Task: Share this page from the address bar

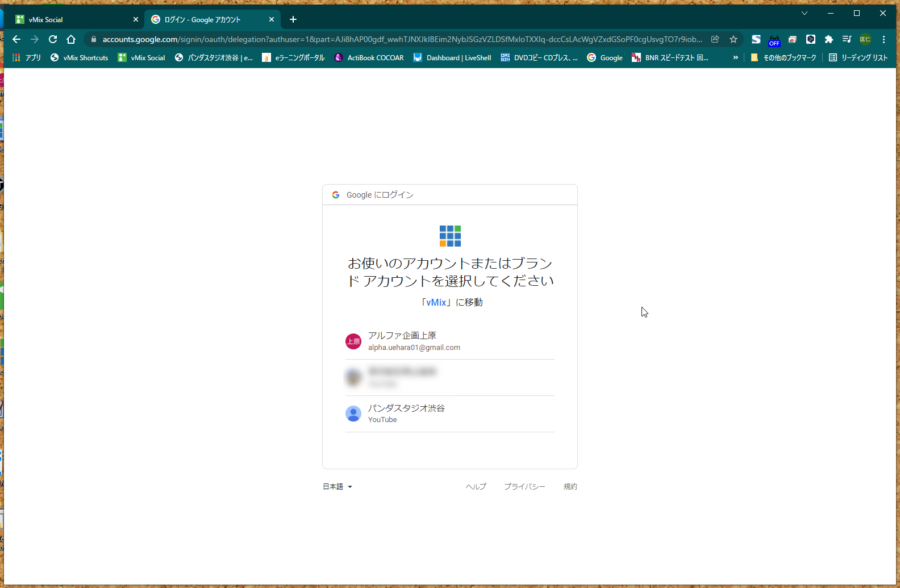Action: (715, 39)
